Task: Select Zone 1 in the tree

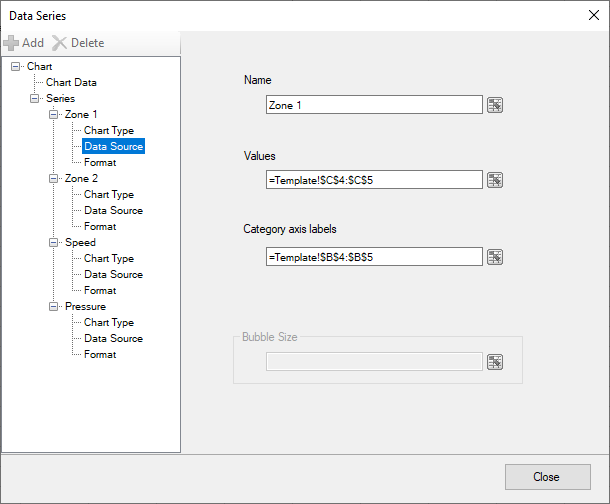Action: 81,114
